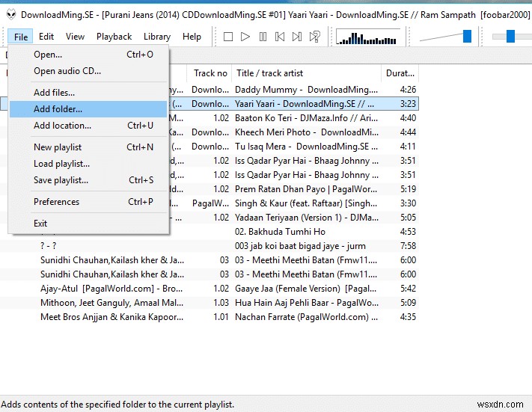Select track Prem Ratan Dhan Payo

coord(306,189)
